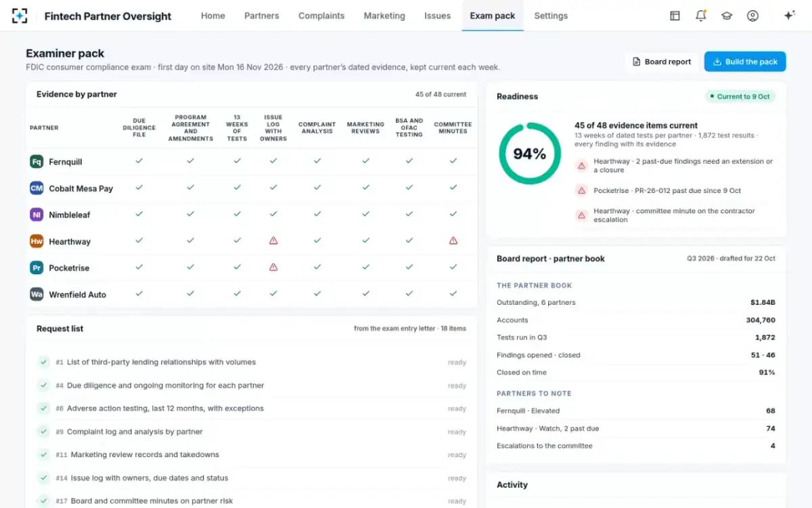Click the Wrenfield Auto avatar
Image resolution: width=812 pixels, height=508 pixels.
click(x=37, y=294)
